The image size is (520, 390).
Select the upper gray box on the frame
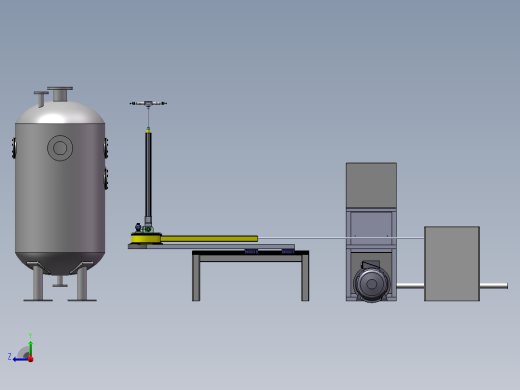pos(371,185)
